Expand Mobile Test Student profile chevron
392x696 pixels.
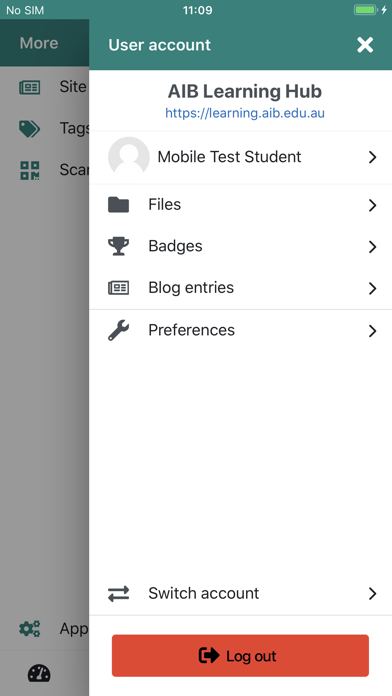pyautogui.click(x=372, y=157)
